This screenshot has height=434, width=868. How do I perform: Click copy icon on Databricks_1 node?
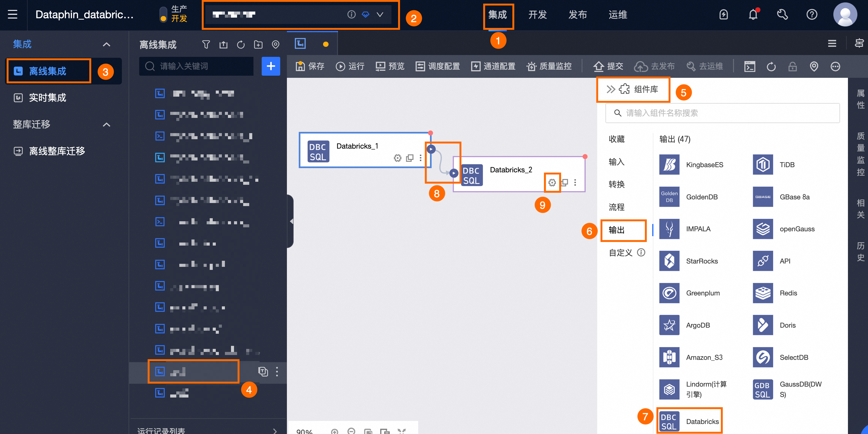point(410,158)
